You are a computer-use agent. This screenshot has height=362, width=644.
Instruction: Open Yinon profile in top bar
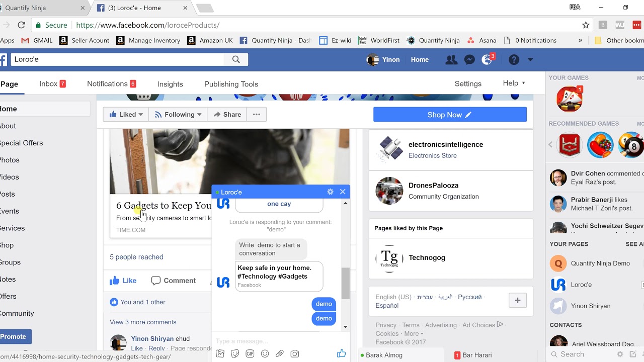383,60
